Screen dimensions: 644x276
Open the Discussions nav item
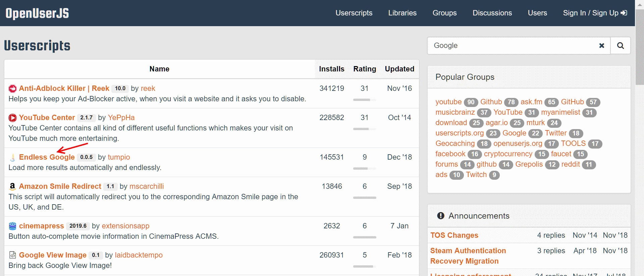[492, 13]
